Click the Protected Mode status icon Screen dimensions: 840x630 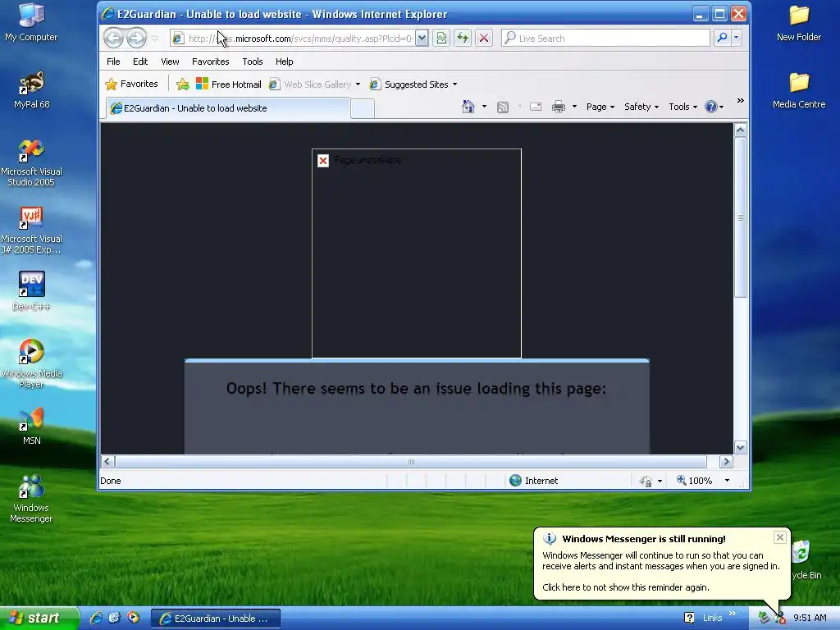click(x=646, y=481)
